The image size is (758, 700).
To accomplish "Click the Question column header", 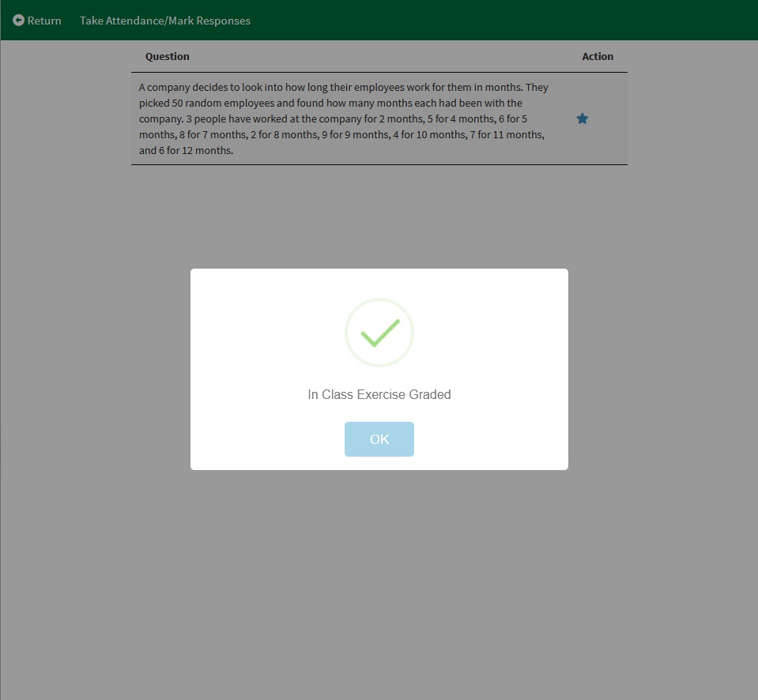I will coord(167,56).
